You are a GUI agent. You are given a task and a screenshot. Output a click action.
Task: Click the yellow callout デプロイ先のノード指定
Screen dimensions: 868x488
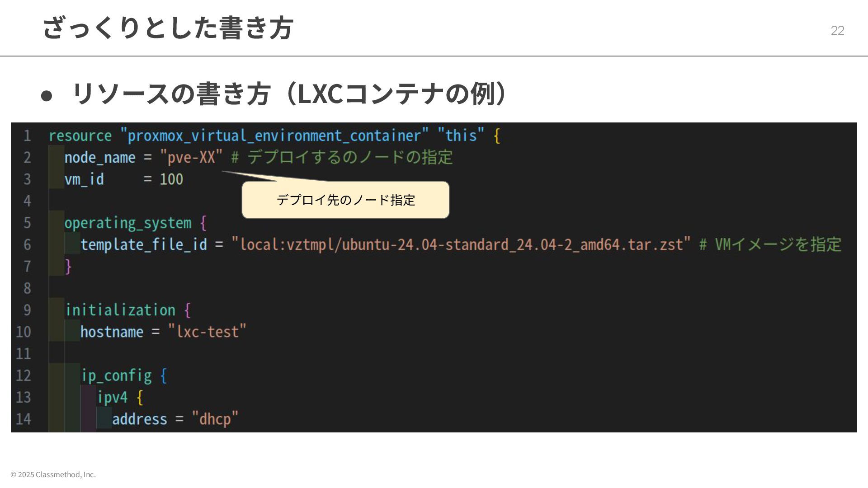point(345,200)
